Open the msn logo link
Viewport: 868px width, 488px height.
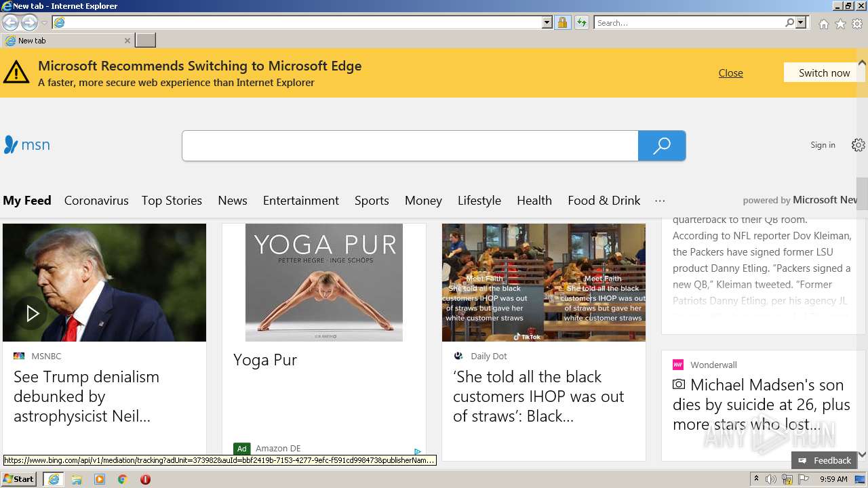(x=26, y=144)
